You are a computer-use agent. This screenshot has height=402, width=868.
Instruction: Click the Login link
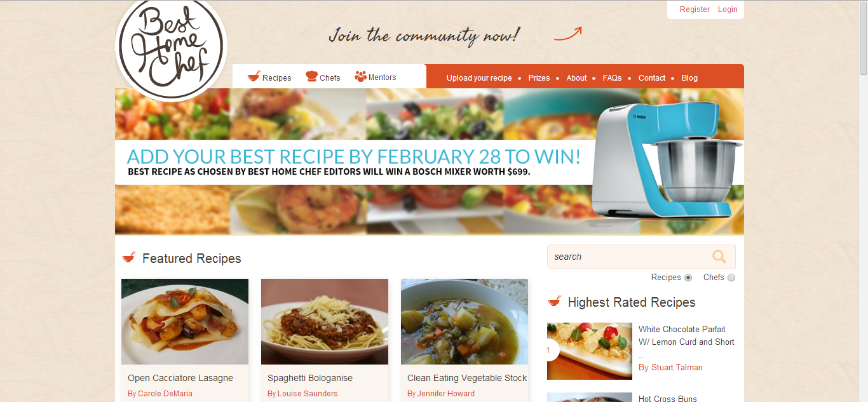click(728, 10)
